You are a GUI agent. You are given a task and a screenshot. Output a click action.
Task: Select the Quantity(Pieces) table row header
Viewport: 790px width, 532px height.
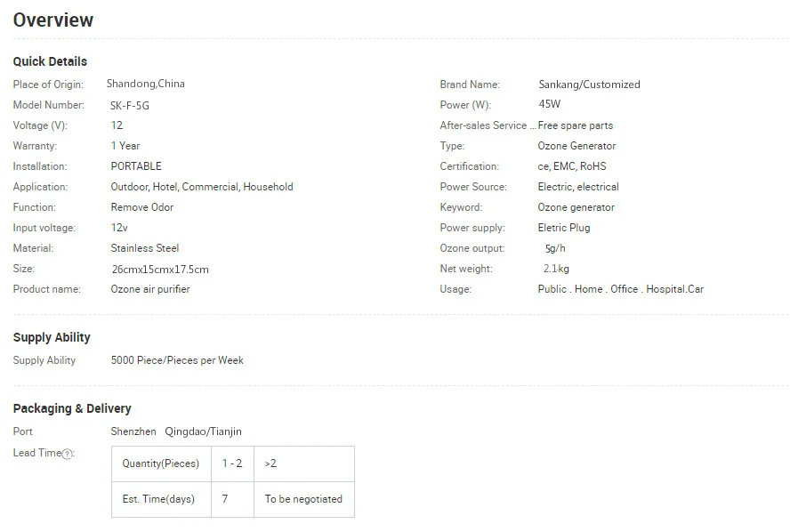click(x=161, y=463)
